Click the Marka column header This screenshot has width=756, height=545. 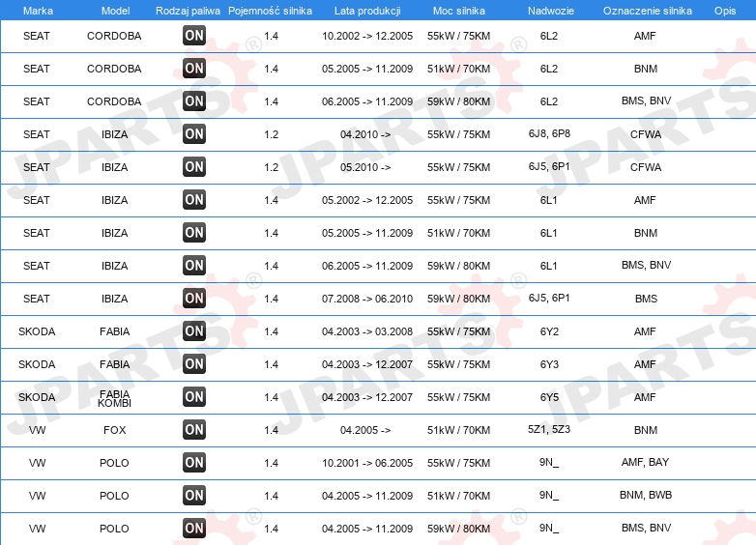pyautogui.click(x=38, y=11)
